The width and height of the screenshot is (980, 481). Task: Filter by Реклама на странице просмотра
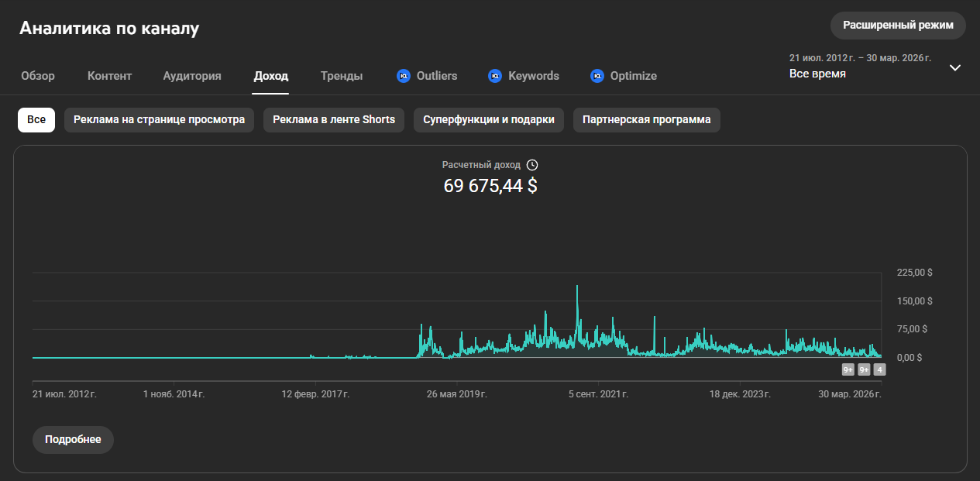point(159,120)
